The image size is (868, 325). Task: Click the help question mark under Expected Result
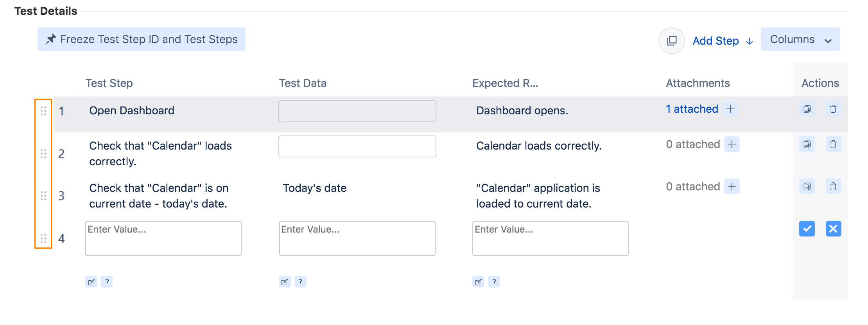pos(494,282)
